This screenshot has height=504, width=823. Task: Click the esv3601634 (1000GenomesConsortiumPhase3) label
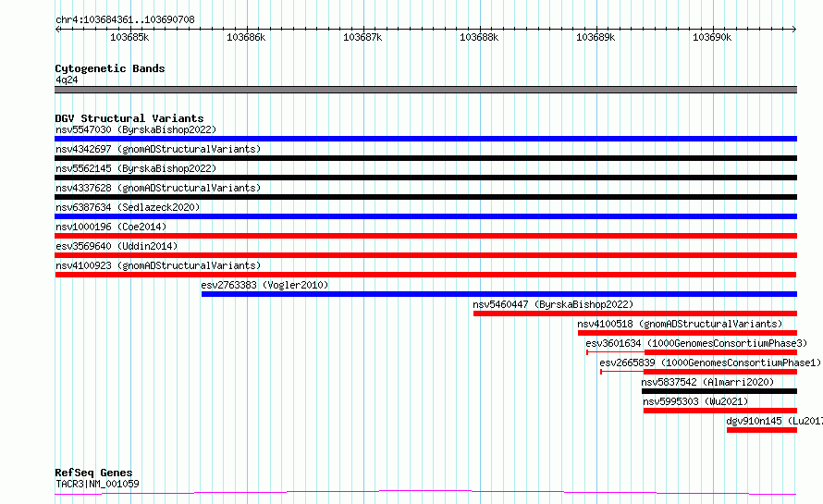pos(696,343)
